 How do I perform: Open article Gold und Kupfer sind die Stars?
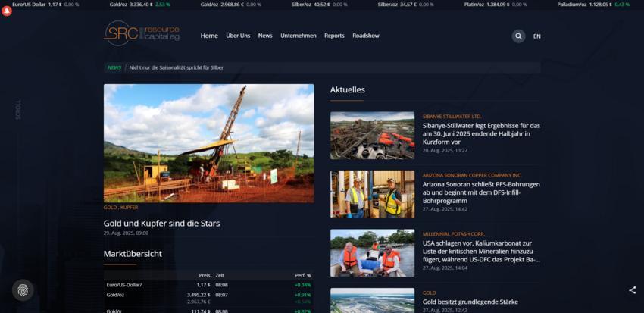(161, 224)
